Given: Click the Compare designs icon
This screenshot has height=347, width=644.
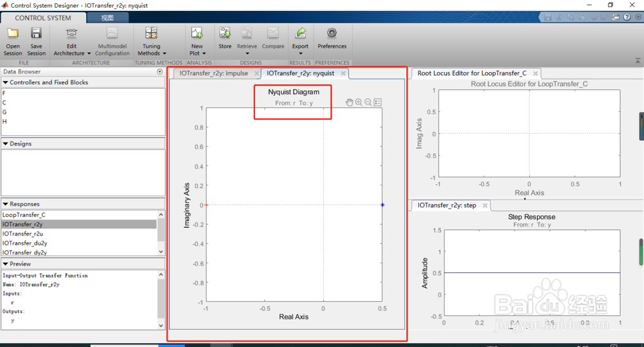Looking at the screenshot, I should coord(273,33).
